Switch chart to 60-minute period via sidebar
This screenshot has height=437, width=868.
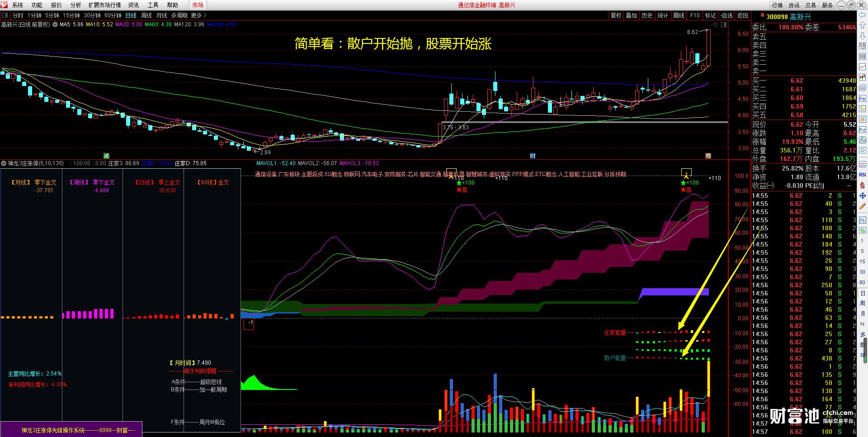(x=862, y=282)
